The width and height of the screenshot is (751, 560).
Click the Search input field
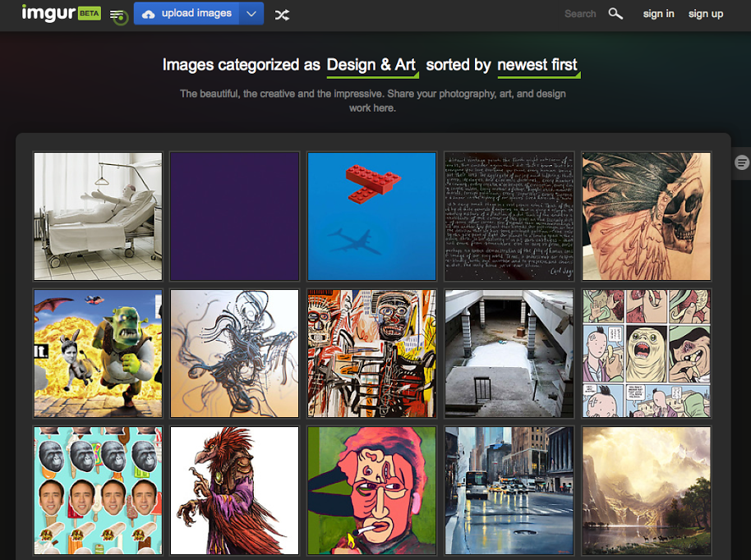tap(580, 14)
